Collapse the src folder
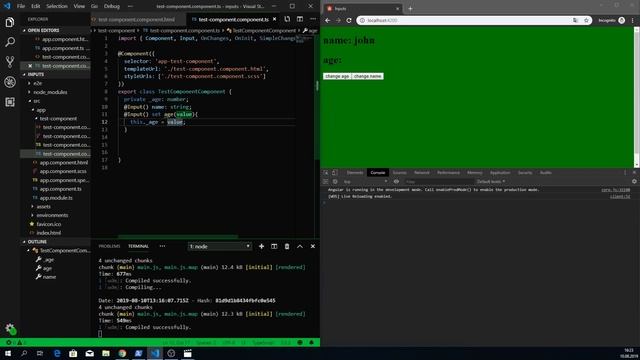640x360 pixels. click(36, 101)
